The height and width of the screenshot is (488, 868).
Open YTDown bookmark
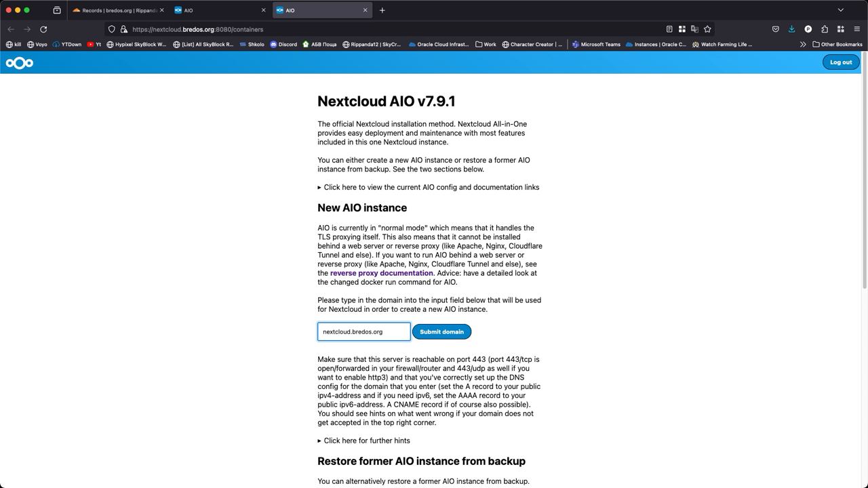(x=66, y=45)
